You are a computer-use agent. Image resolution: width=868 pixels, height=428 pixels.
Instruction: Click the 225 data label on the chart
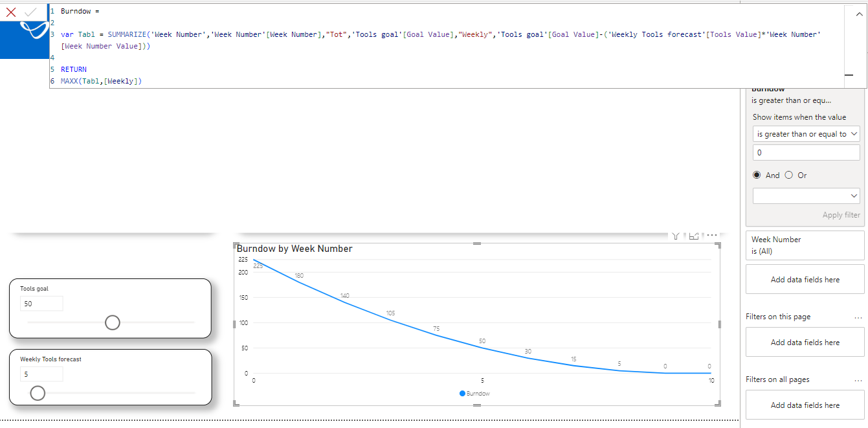point(258,266)
